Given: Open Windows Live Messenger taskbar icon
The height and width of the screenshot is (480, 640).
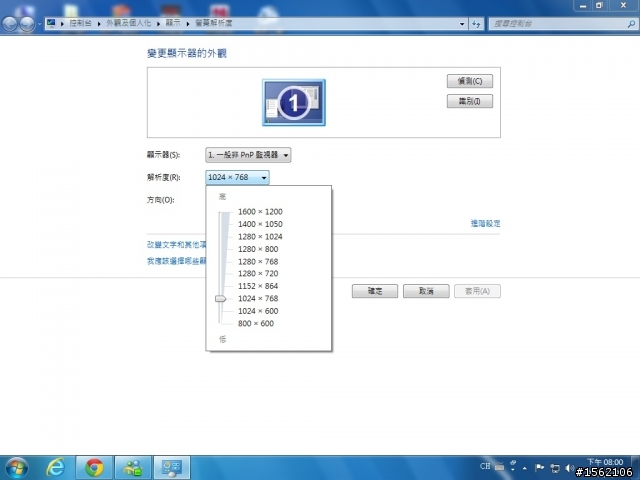Looking at the screenshot, I should click(133, 468).
